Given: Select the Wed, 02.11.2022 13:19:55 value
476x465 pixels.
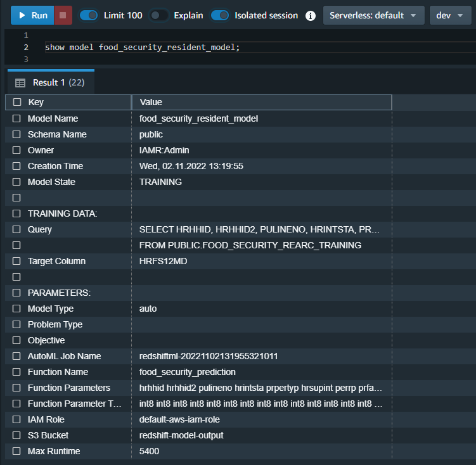Looking at the screenshot, I should pyautogui.click(x=191, y=166).
